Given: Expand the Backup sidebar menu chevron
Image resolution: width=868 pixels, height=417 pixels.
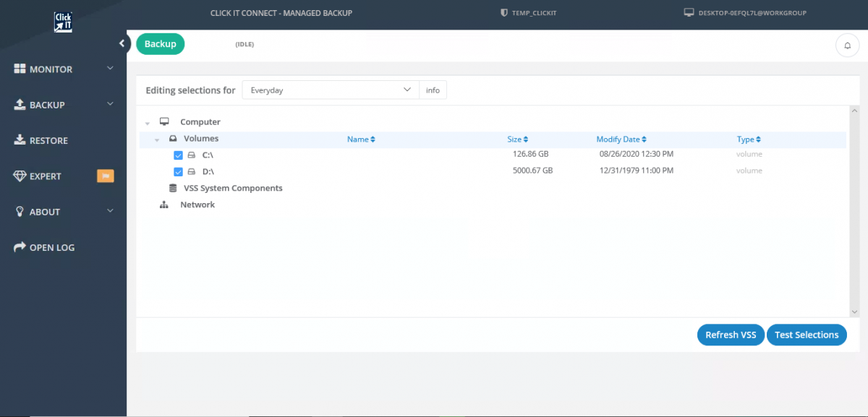Looking at the screenshot, I should tap(111, 104).
